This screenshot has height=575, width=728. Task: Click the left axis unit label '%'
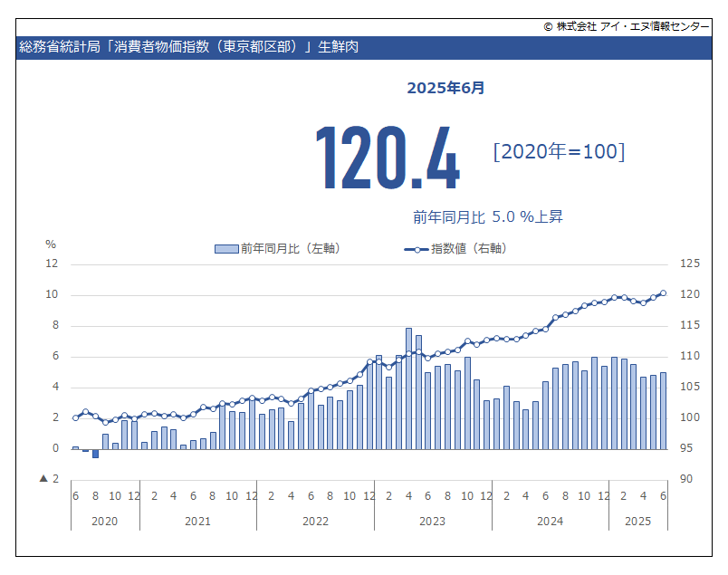(x=51, y=244)
